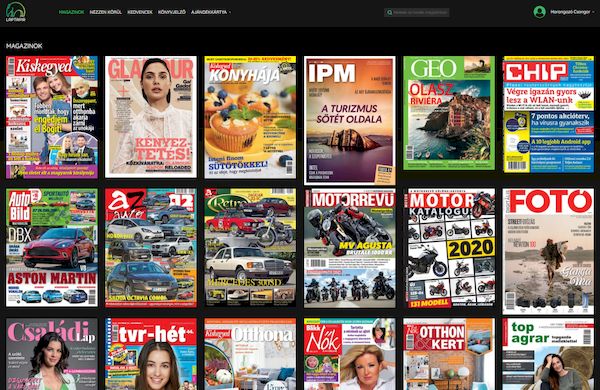600x390 pixels.
Task: Click the search magnifier icon
Action: (389, 13)
